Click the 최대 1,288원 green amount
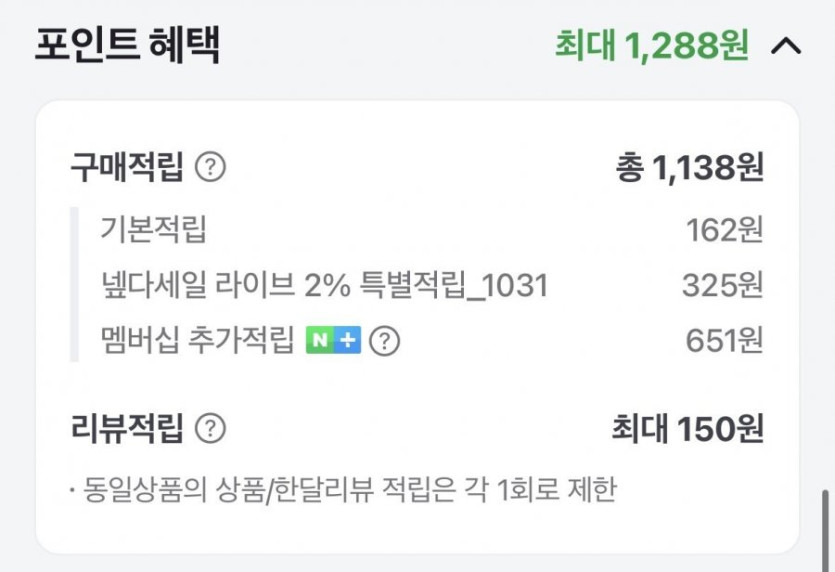The width and height of the screenshot is (835, 572). [651, 46]
